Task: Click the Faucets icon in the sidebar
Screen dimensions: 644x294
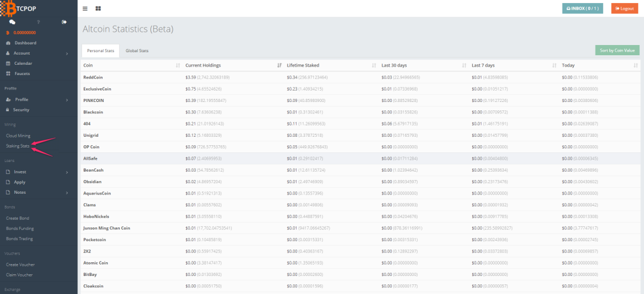Action: 8,74
